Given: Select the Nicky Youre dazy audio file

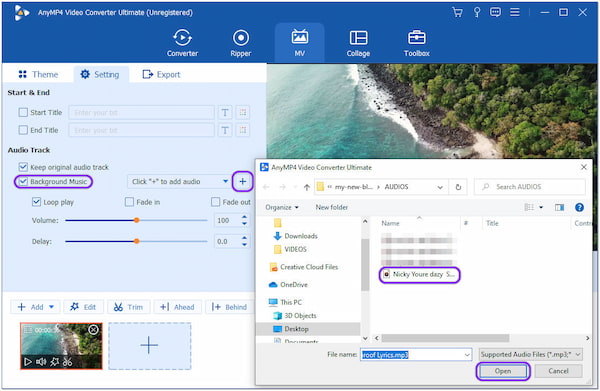Looking at the screenshot, I should pyautogui.click(x=419, y=274).
